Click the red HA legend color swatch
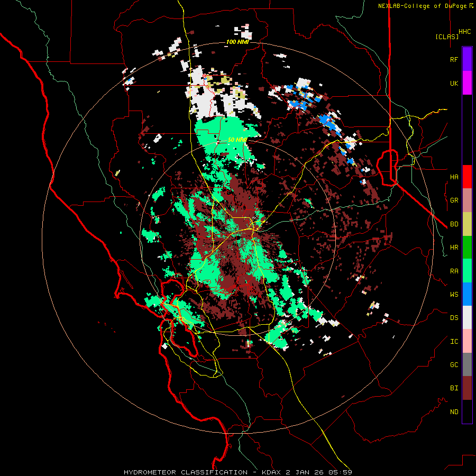Image resolution: width=476 pixels, height=476 pixels. (x=467, y=177)
